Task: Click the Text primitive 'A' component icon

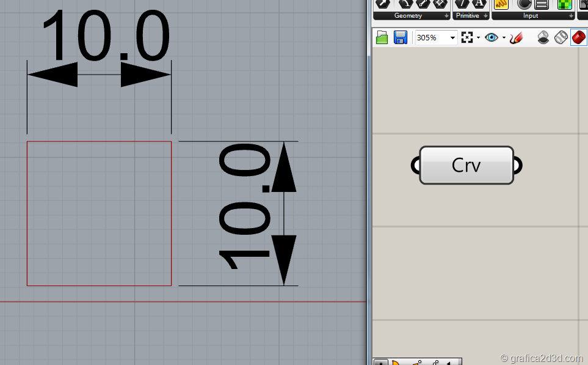Action: (480, 3)
